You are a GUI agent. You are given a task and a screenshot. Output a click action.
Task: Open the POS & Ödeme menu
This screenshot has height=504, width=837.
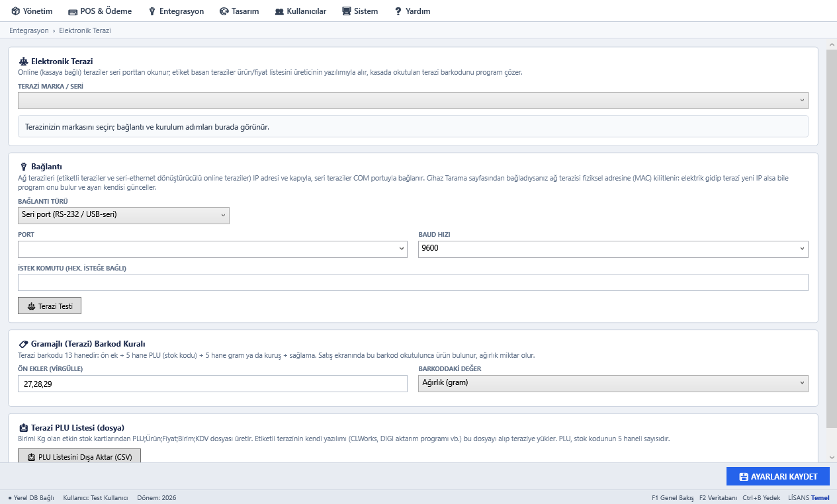pyautogui.click(x=99, y=11)
